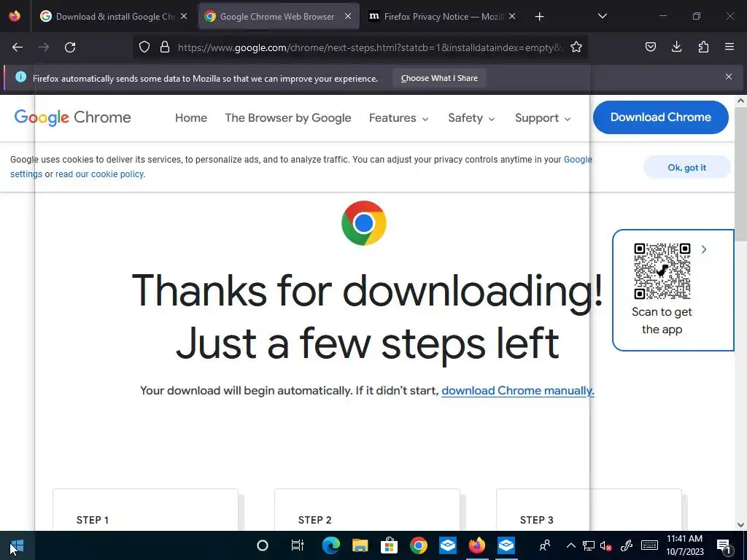Show hidden system tray icons
Image resolution: width=747 pixels, height=560 pixels.
[x=570, y=545]
